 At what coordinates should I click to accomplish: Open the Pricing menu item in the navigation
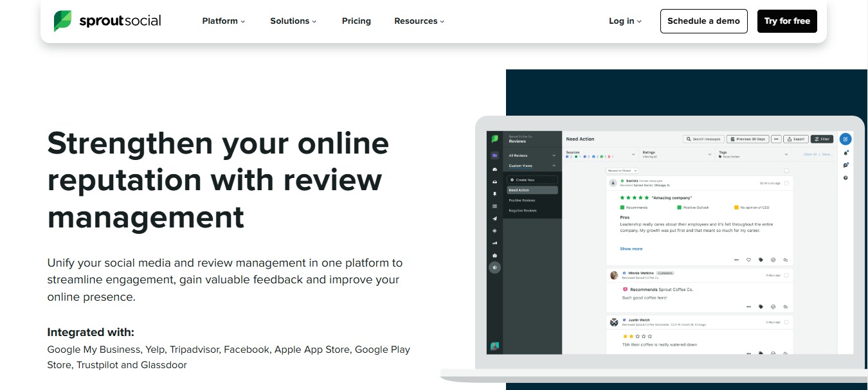tap(356, 21)
